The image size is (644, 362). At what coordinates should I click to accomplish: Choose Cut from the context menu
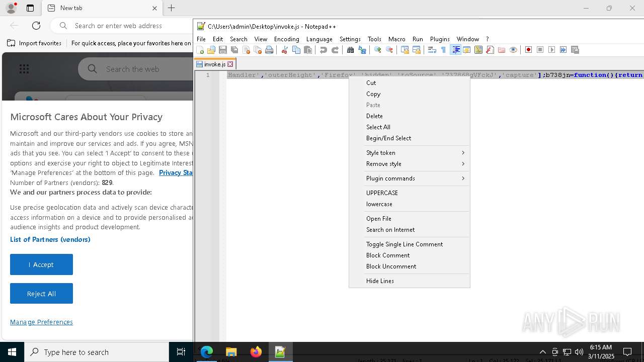tap(409, 82)
